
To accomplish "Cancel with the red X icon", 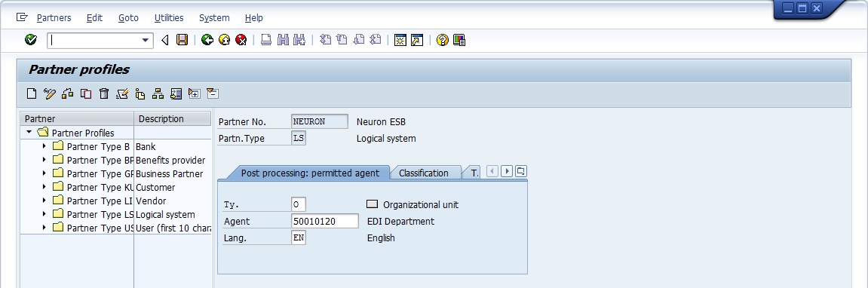I will (241, 40).
